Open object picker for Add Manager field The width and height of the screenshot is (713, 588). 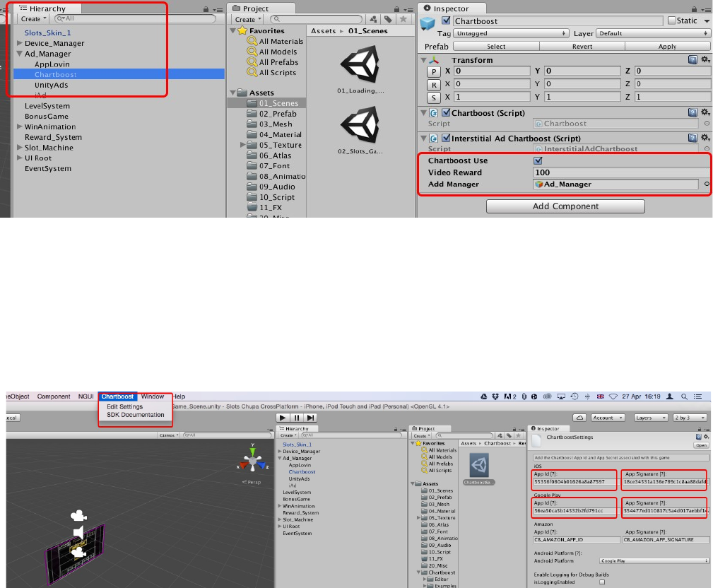[707, 184]
